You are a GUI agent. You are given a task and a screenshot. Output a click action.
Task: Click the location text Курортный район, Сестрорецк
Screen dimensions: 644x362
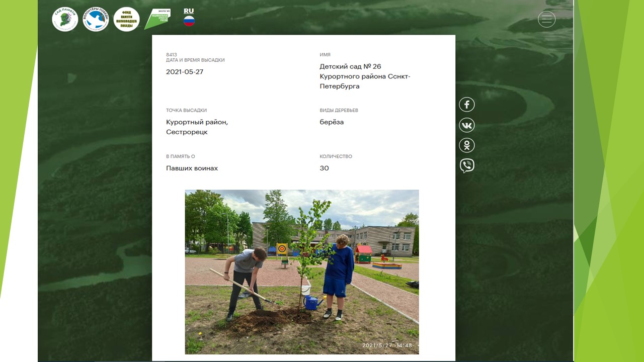click(x=197, y=127)
